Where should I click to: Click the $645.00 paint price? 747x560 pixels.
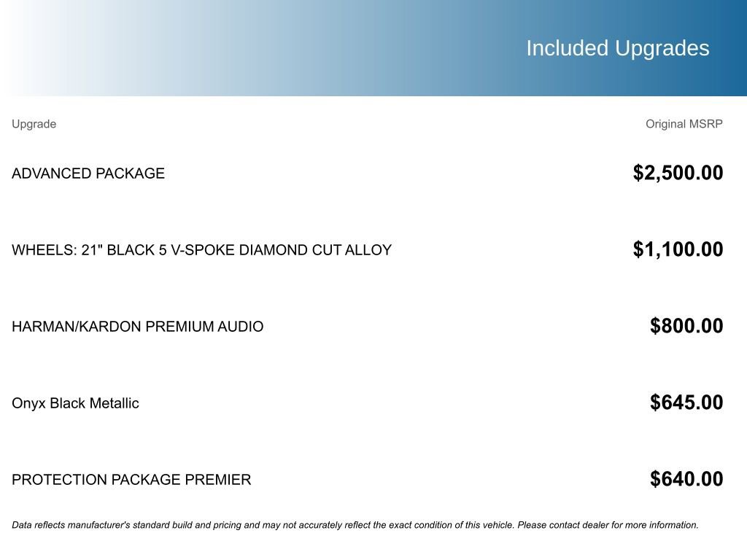coord(686,402)
